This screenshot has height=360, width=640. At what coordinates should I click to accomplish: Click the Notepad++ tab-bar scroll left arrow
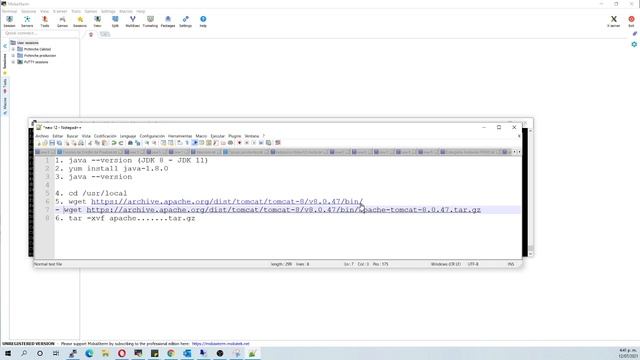pyautogui.click(x=514, y=152)
